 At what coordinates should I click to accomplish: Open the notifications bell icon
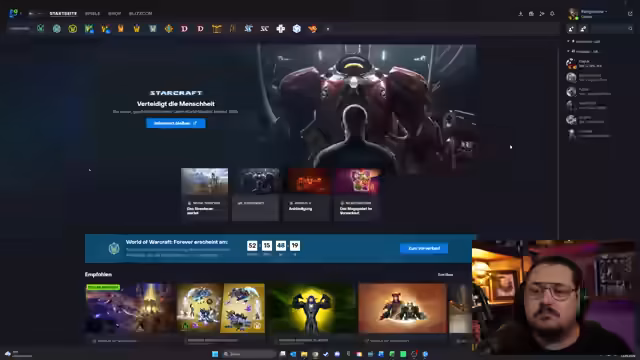point(552,13)
